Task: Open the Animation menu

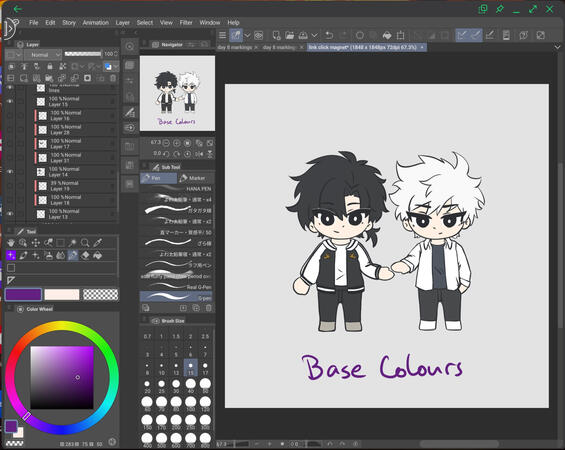Action: coord(95,22)
